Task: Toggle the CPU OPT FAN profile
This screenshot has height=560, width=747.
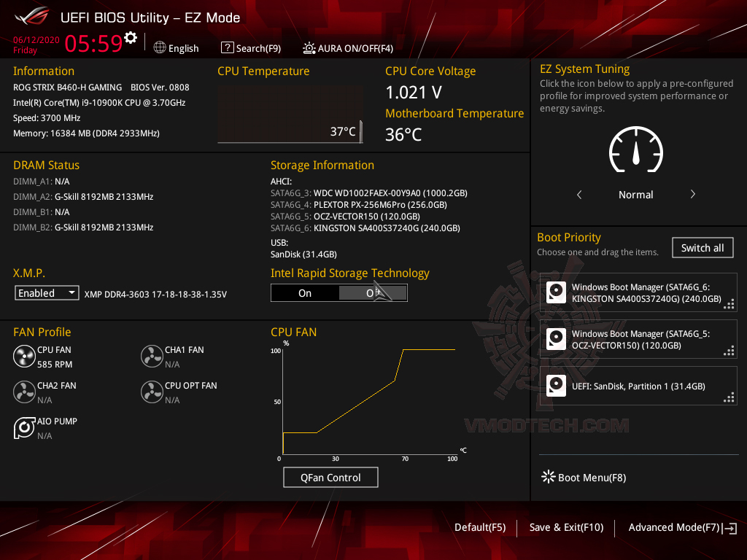Action: pyautogui.click(x=152, y=392)
